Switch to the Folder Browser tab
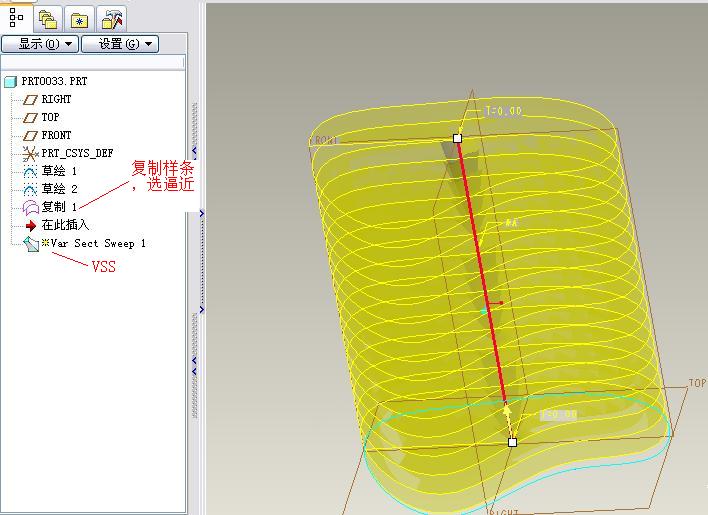Screen dimensions: 708x515 pyautogui.click(x=47, y=19)
